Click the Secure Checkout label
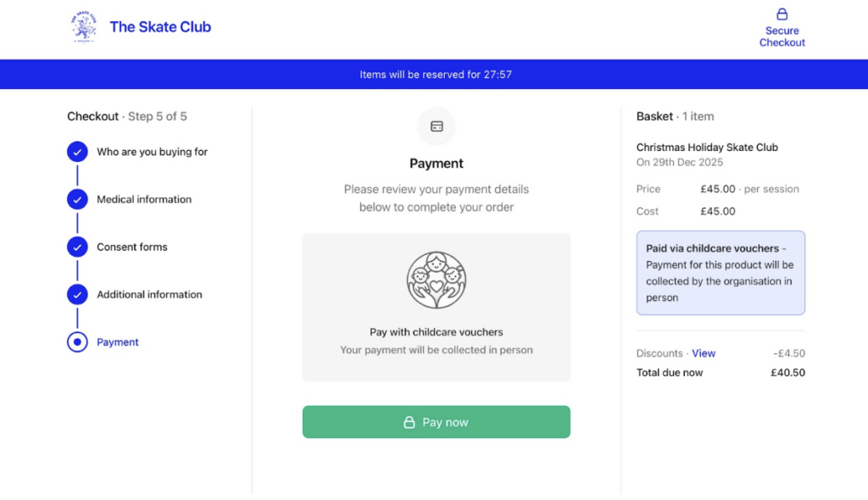This screenshot has height=500, width=868. [782, 36]
